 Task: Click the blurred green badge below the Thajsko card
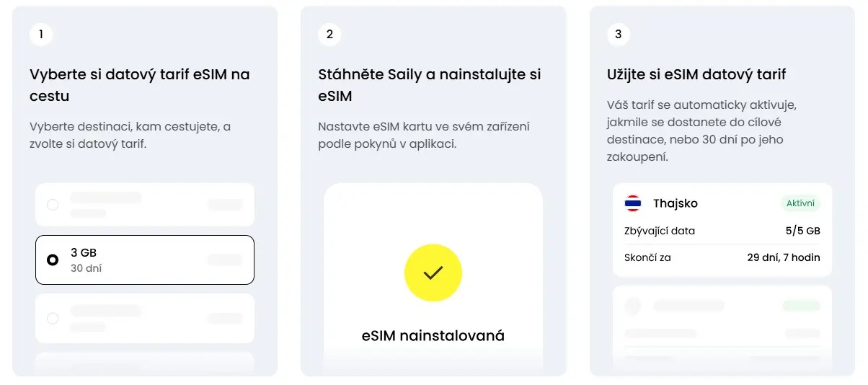800,306
